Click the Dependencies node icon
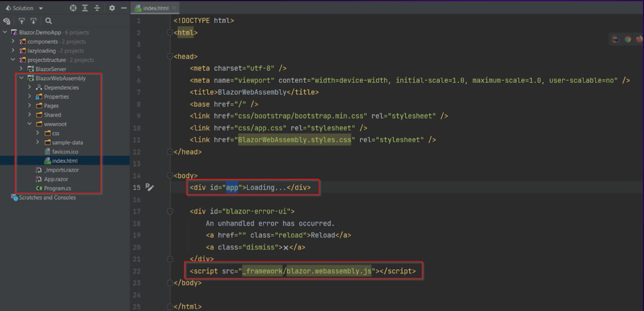The image size is (644, 311). [x=39, y=88]
